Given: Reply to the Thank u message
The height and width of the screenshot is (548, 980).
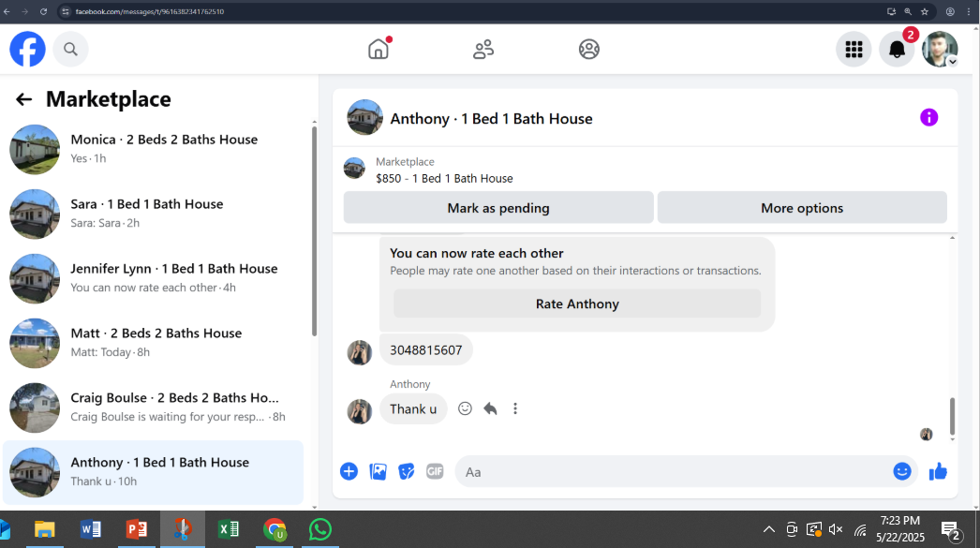Looking at the screenshot, I should click(x=490, y=408).
